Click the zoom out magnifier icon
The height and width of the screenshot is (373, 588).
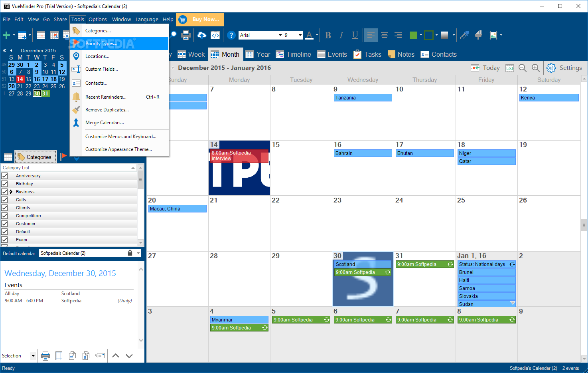523,68
